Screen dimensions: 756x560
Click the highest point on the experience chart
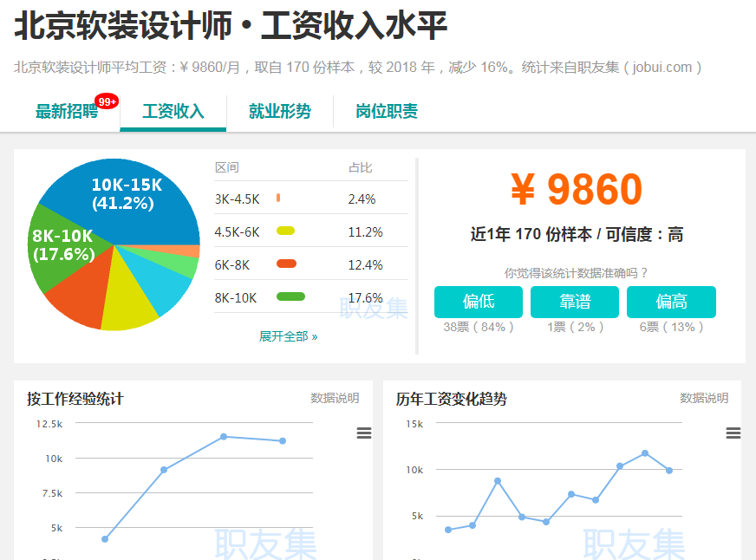coord(223,437)
